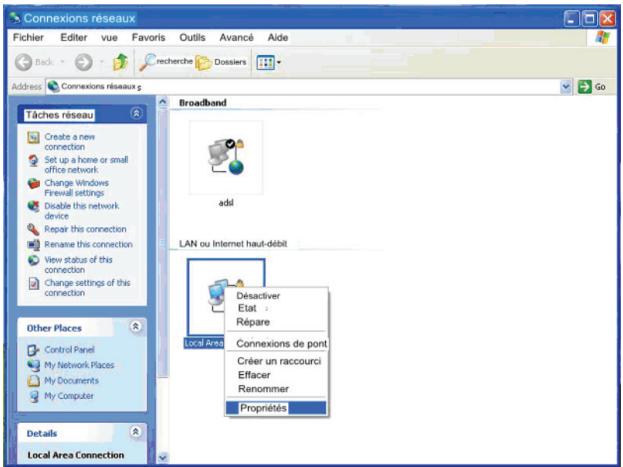
Task: Collapse the Details panel
Action: (135, 432)
